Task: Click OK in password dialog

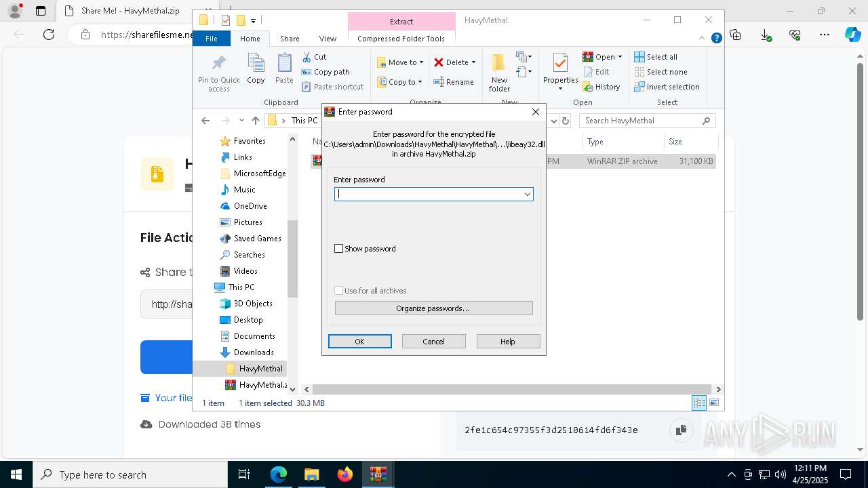Action: point(359,342)
